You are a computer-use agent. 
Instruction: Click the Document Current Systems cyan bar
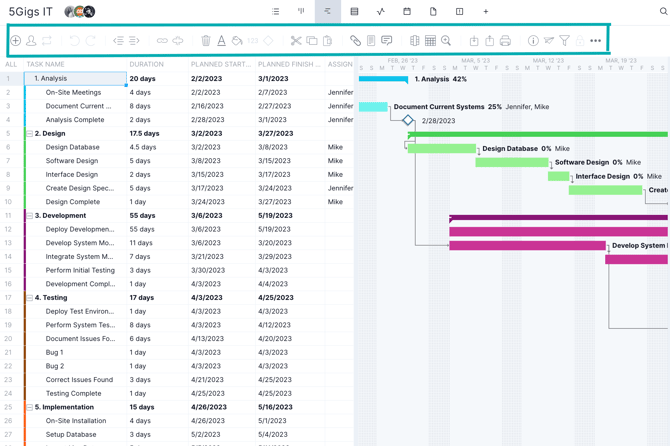pos(373,107)
